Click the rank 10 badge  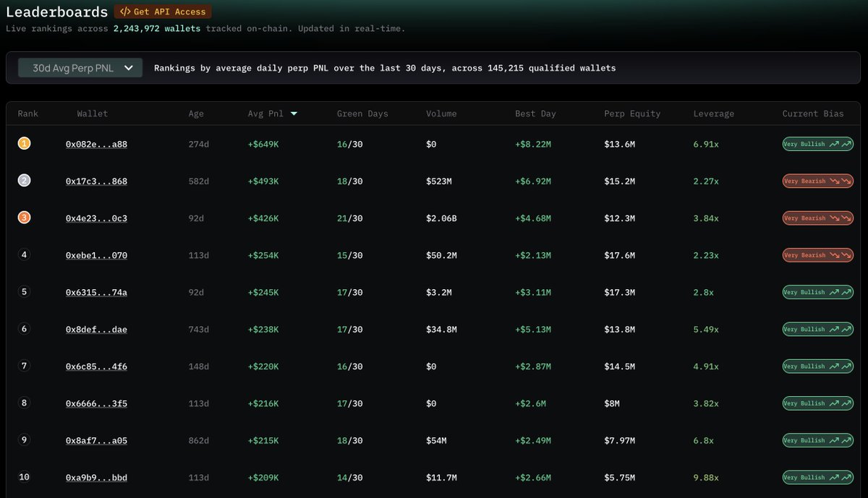(24, 477)
